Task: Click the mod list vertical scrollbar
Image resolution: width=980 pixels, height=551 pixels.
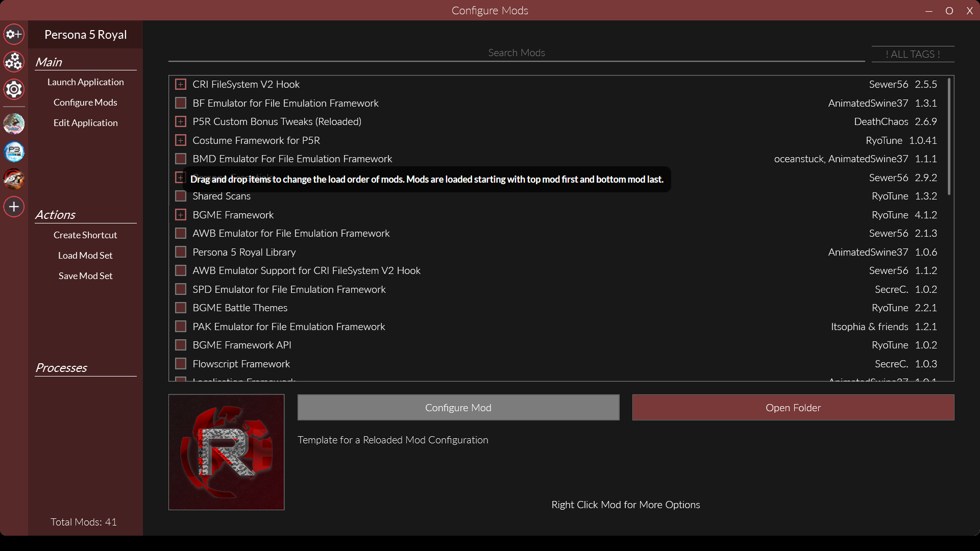Action: click(x=949, y=137)
